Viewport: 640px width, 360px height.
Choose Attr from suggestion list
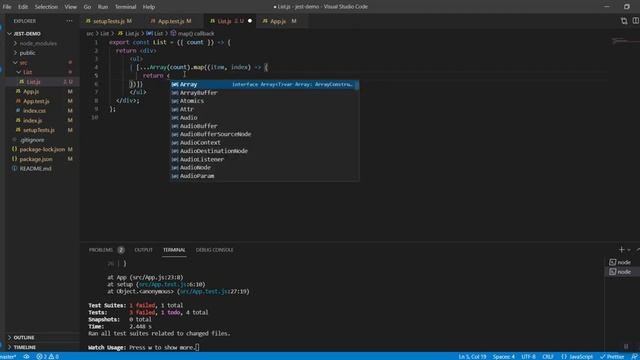coord(264,109)
